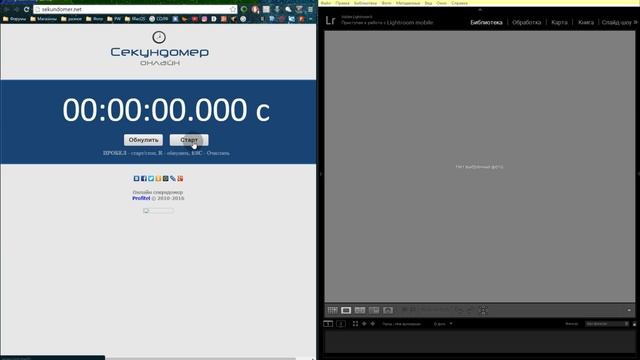
Task: Switch to Compare view in Lightroom toolbar
Action: click(x=360, y=311)
